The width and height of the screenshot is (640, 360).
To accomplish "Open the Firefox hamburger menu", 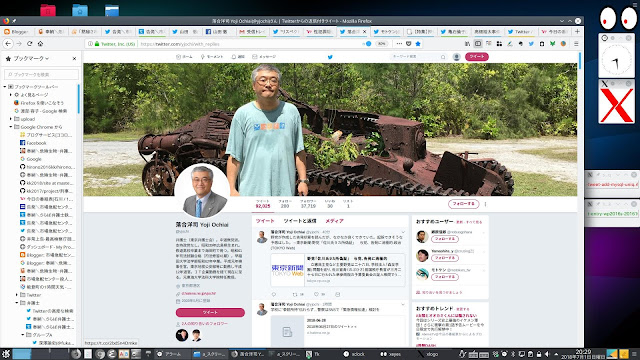I will click(576, 44).
